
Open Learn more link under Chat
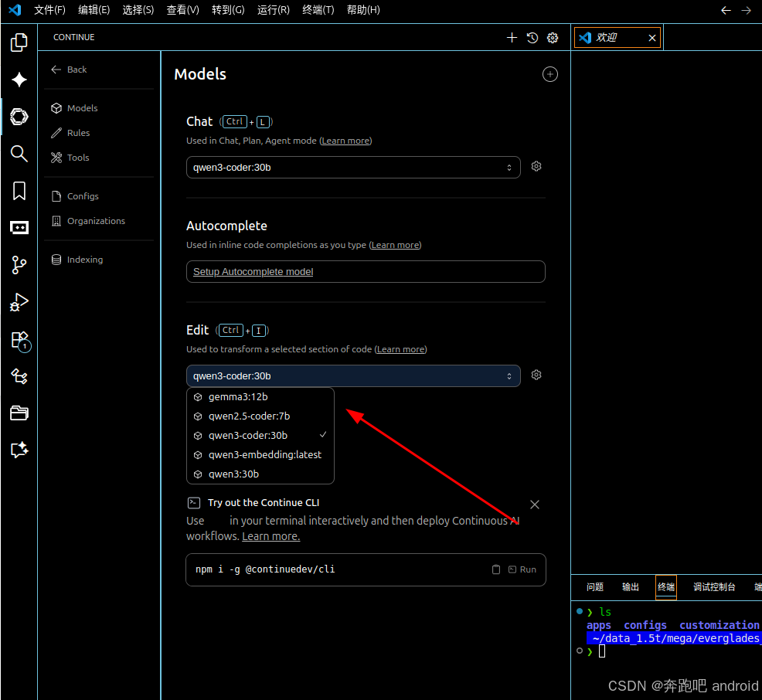(x=345, y=141)
